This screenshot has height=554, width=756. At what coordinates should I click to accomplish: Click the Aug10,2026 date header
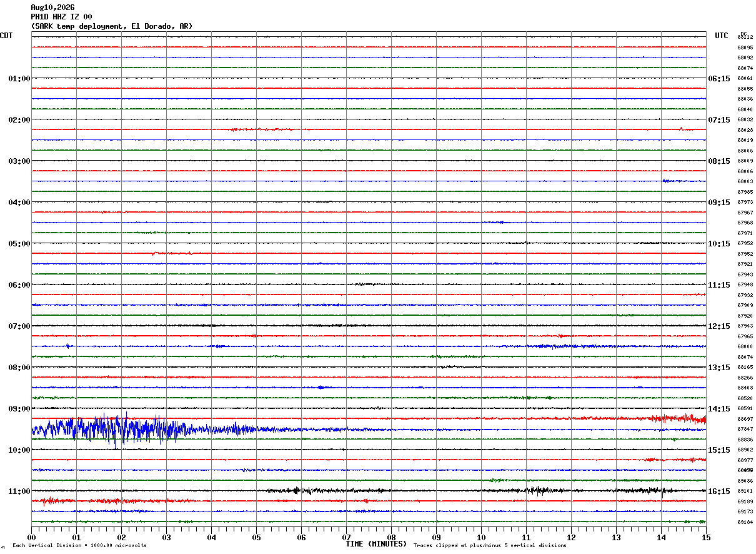pos(52,8)
